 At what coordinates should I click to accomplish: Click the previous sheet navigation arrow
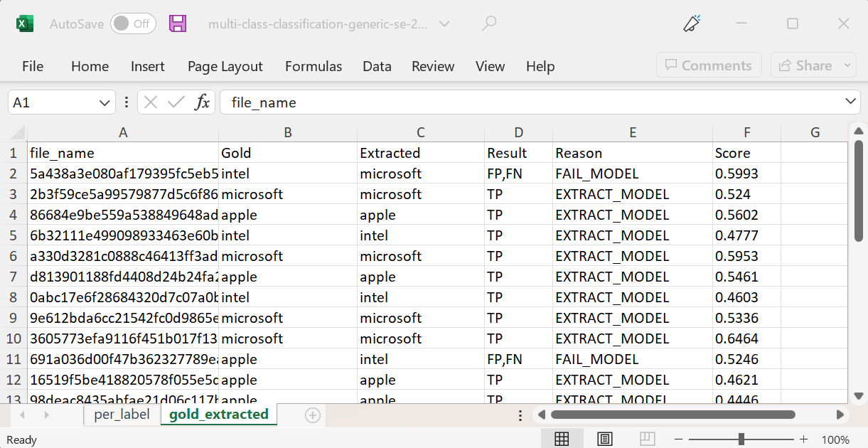pyautogui.click(x=23, y=415)
